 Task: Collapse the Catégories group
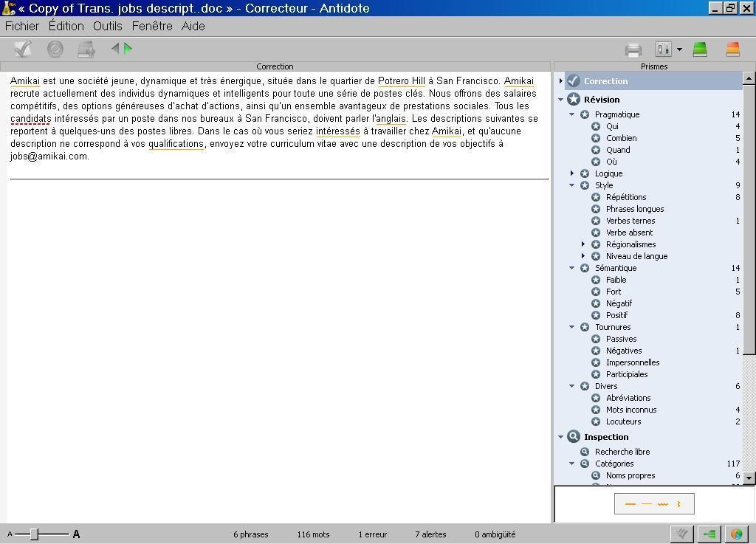(572, 464)
